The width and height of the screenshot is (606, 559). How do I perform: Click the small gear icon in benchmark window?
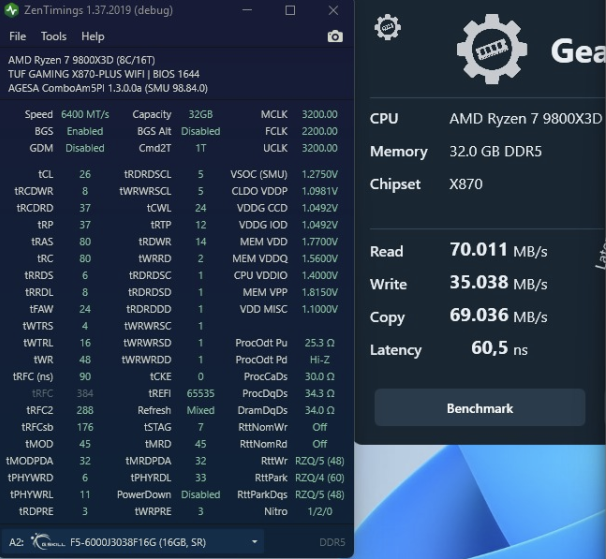[387, 27]
